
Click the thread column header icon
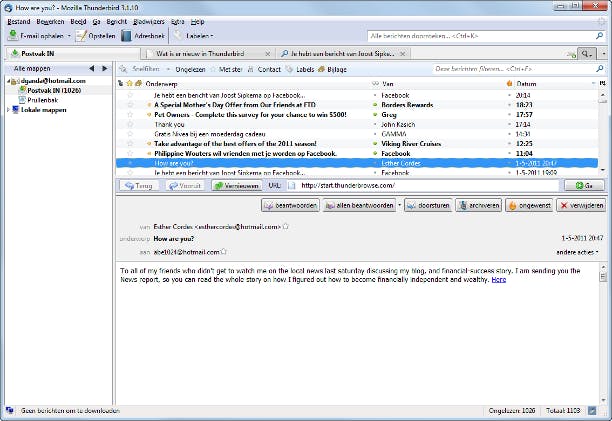[x=121, y=83]
